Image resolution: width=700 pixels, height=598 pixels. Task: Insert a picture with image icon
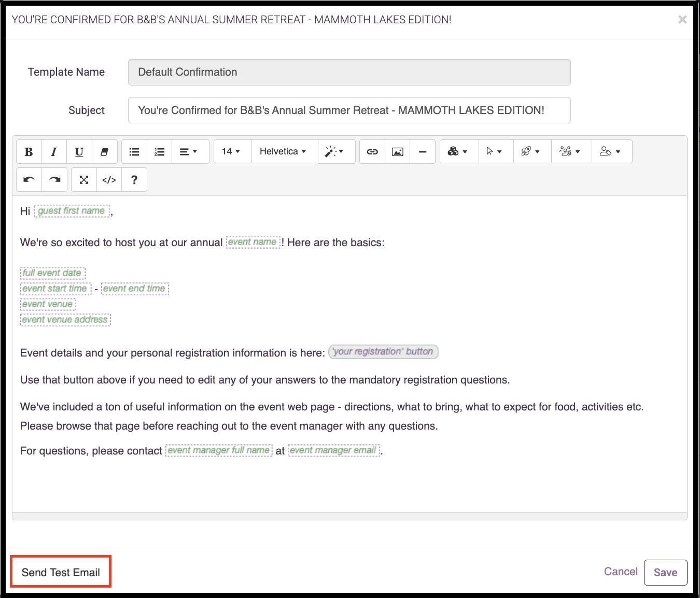[x=398, y=152]
